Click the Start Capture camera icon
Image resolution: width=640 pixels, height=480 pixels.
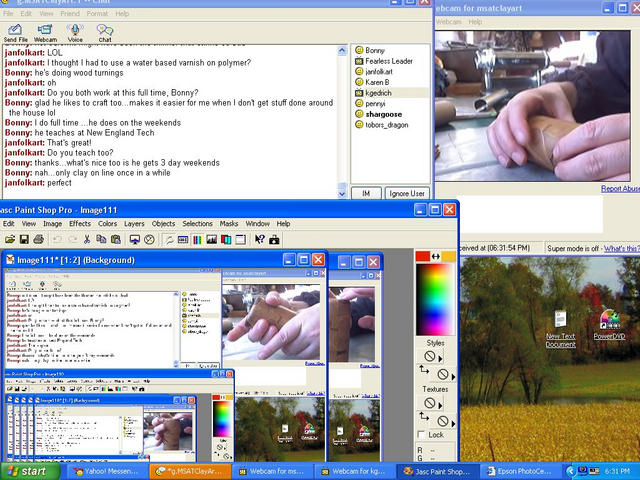[x=274, y=240]
